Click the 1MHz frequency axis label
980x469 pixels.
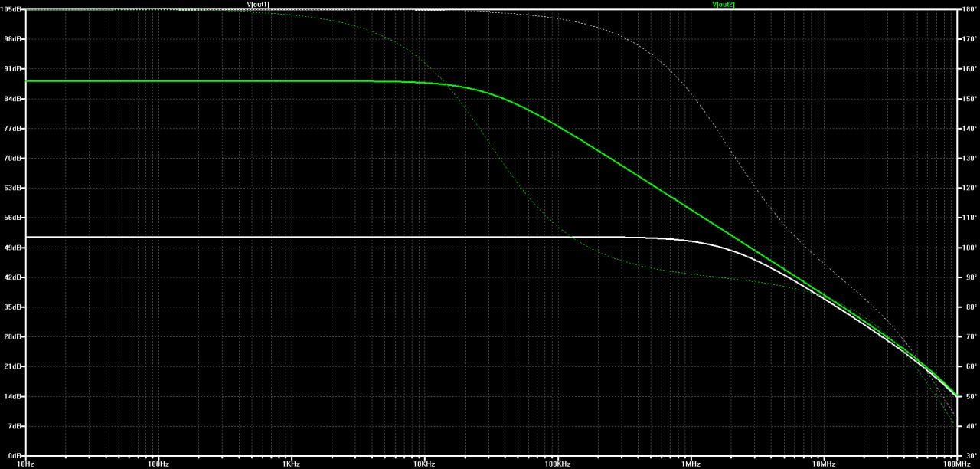pos(691,464)
